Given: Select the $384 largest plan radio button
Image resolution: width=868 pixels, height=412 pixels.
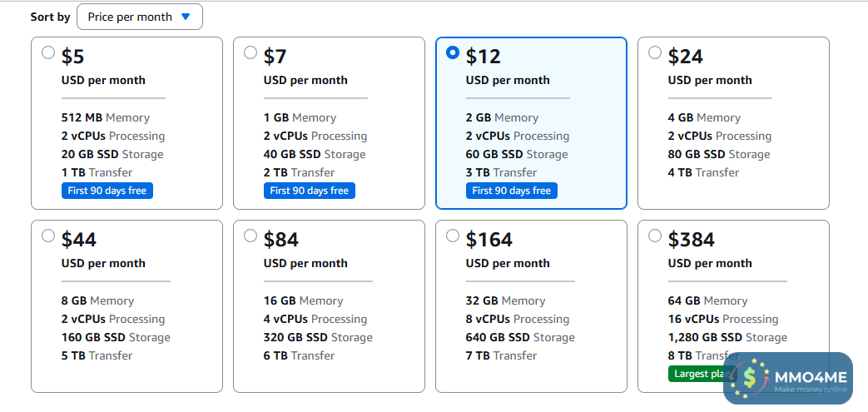Looking at the screenshot, I should (655, 236).
